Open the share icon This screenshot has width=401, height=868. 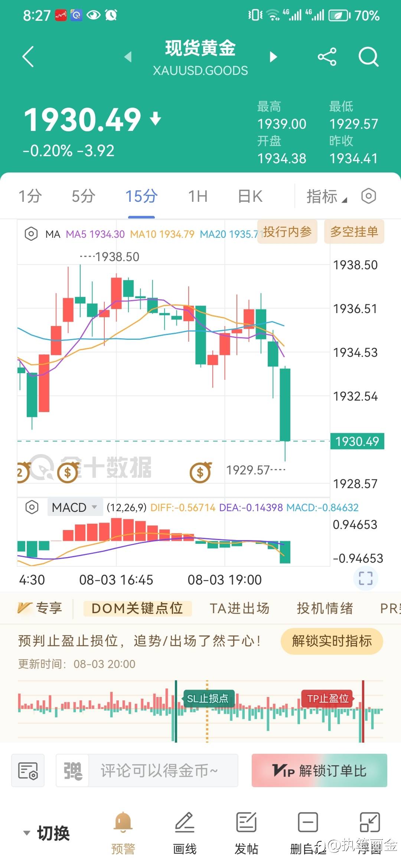pos(327,57)
